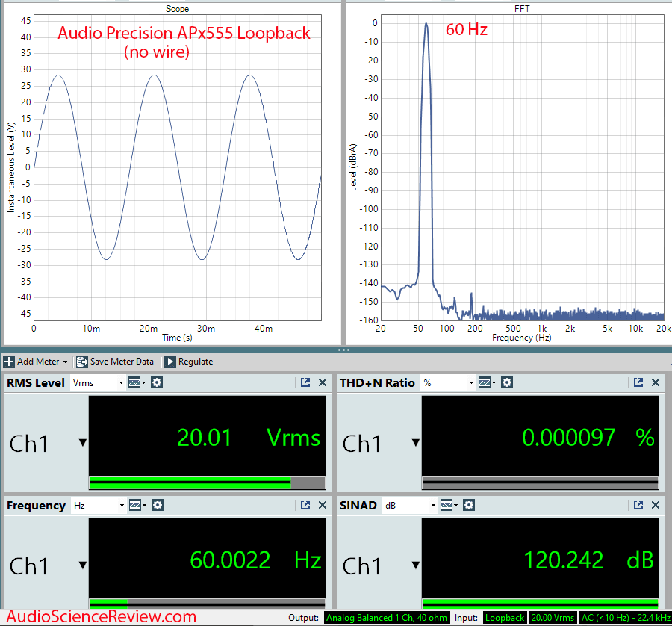Click the RMS Level meter title
This screenshot has width=672, height=626.
(x=36, y=383)
